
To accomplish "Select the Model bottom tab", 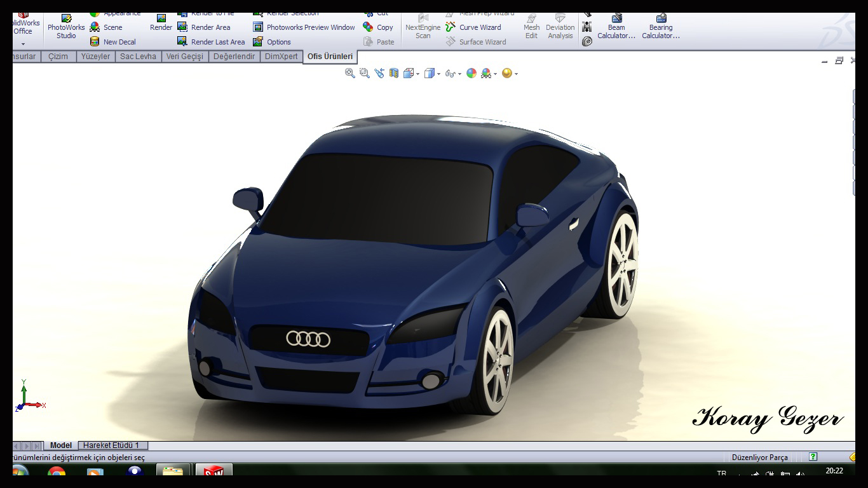I will 61,445.
